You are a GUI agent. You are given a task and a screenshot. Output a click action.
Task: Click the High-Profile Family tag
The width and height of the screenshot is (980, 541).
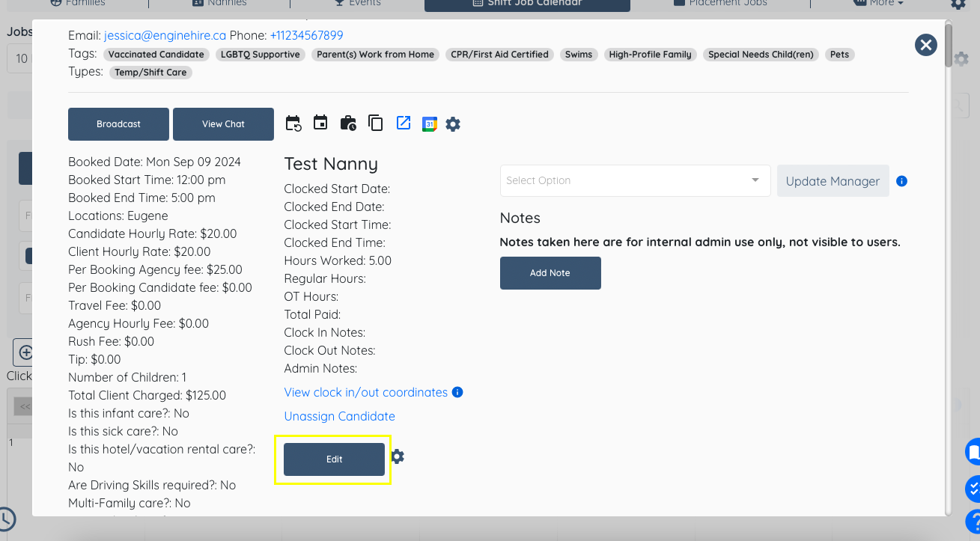[651, 55]
